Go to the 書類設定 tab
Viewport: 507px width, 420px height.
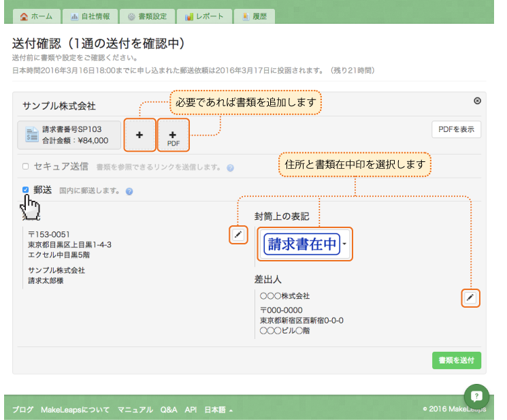tap(146, 16)
